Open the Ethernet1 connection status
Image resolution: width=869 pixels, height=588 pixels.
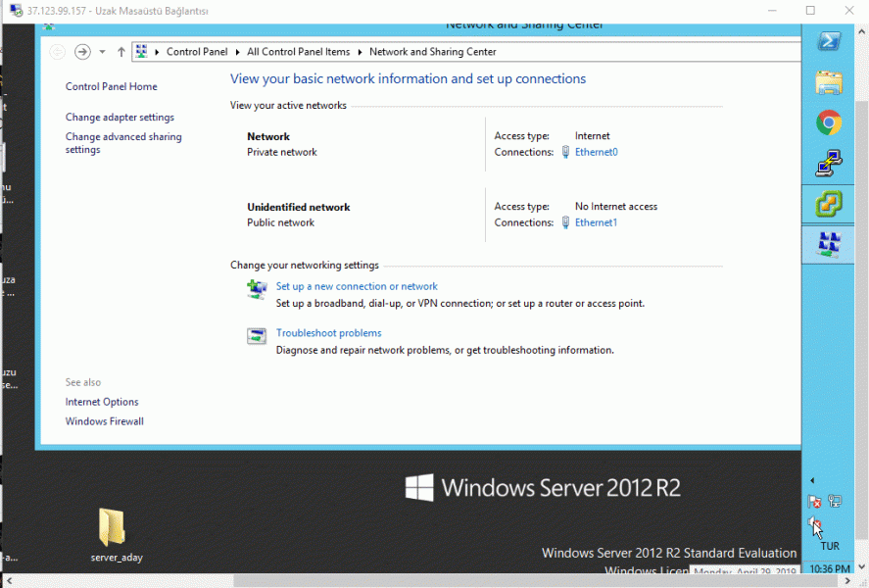596,222
